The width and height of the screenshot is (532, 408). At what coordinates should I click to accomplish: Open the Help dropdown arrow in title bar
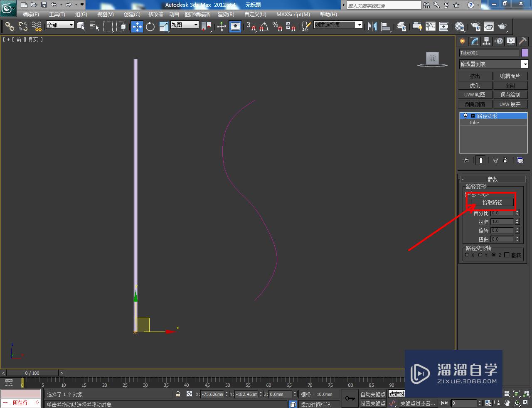[x=478, y=5]
